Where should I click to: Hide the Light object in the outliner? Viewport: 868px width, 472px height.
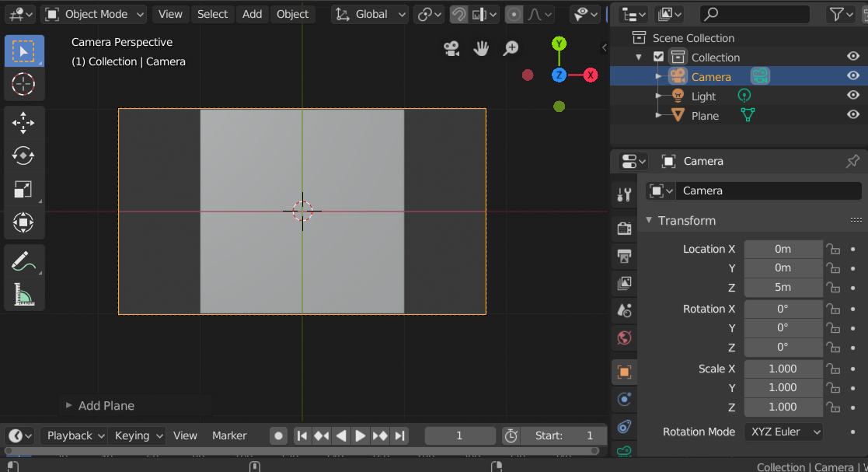tap(852, 96)
